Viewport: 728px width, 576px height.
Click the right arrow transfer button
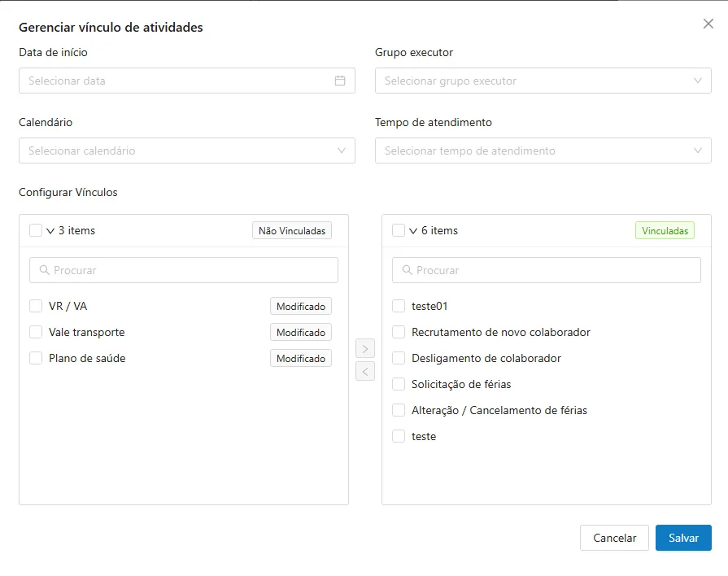pyautogui.click(x=365, y=348)
